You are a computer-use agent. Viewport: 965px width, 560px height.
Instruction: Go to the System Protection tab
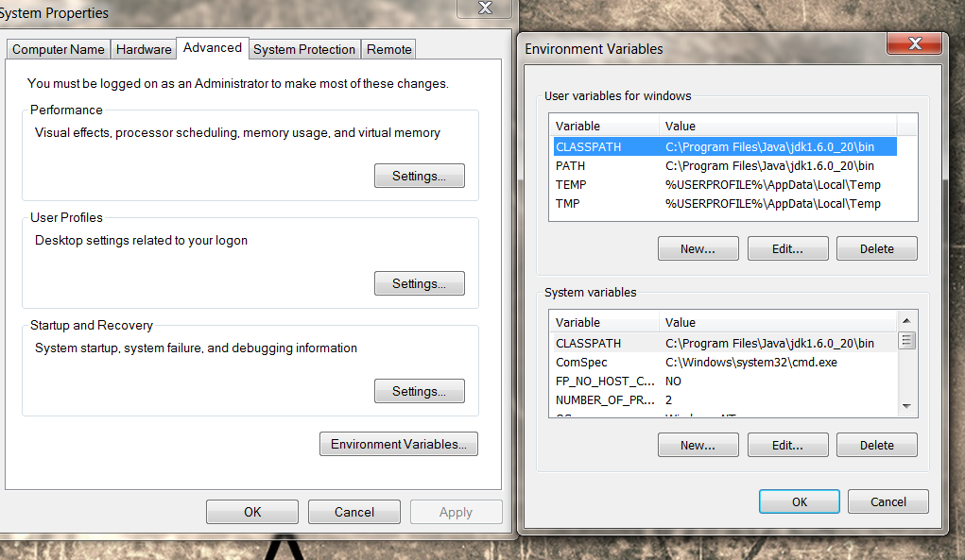(x=304, y=49)
